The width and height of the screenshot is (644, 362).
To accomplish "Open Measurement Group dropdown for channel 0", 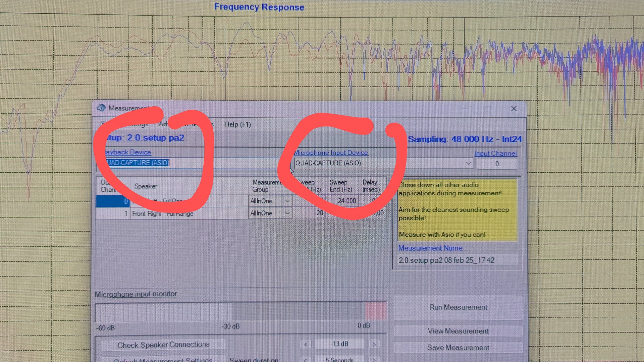I will click(x=287, y=201).
